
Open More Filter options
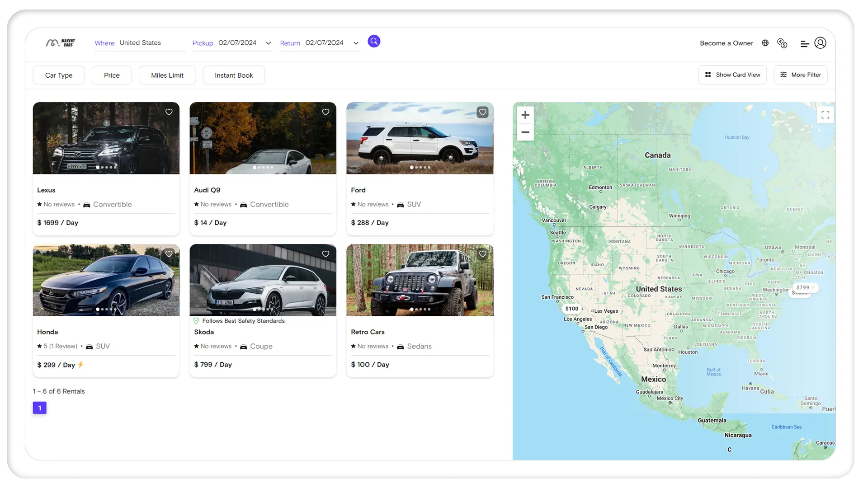pyautogui.click(x=801, y=75)
